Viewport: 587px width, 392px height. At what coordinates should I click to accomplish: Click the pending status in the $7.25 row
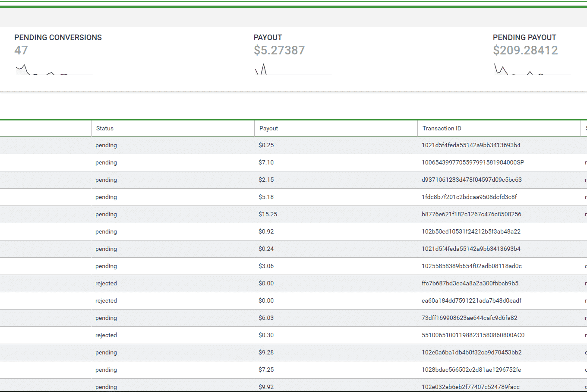pos(106,370)
